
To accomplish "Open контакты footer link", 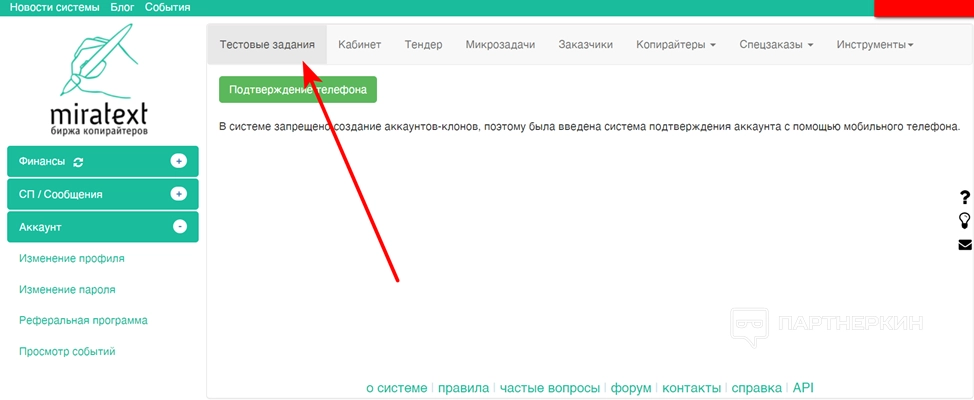I will pos(692,388).
